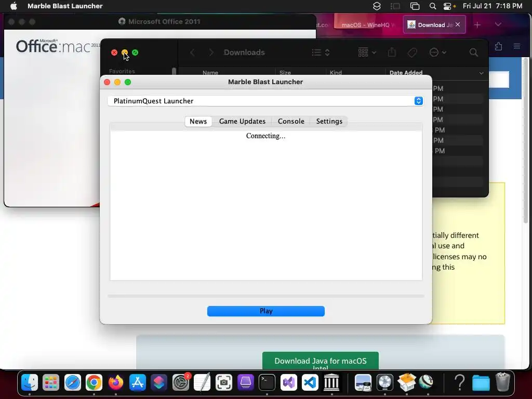Select the Download Java browser tab
The image size is (532, 399).
[x=434, y=25]
